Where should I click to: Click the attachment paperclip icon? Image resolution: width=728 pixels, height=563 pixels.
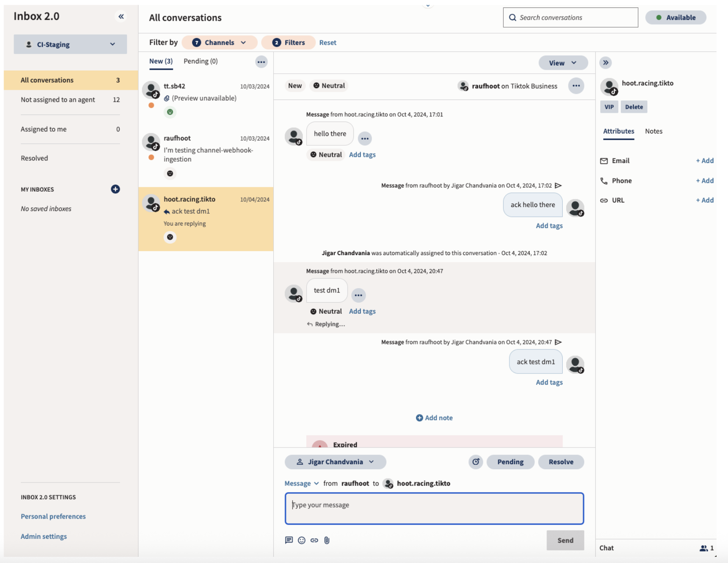coord(327,540)
